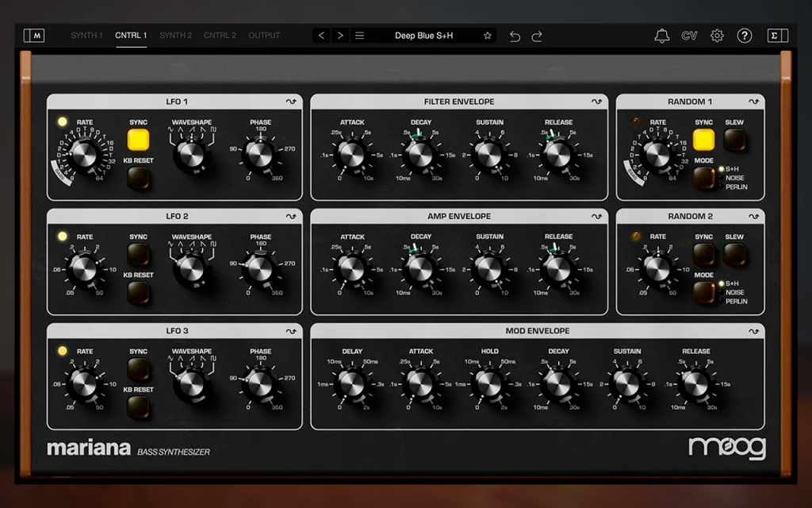Open the Deep Blue S+H preset name
Image resolution: width=812 pixels, height=508 pixels.
coord(423,36)
